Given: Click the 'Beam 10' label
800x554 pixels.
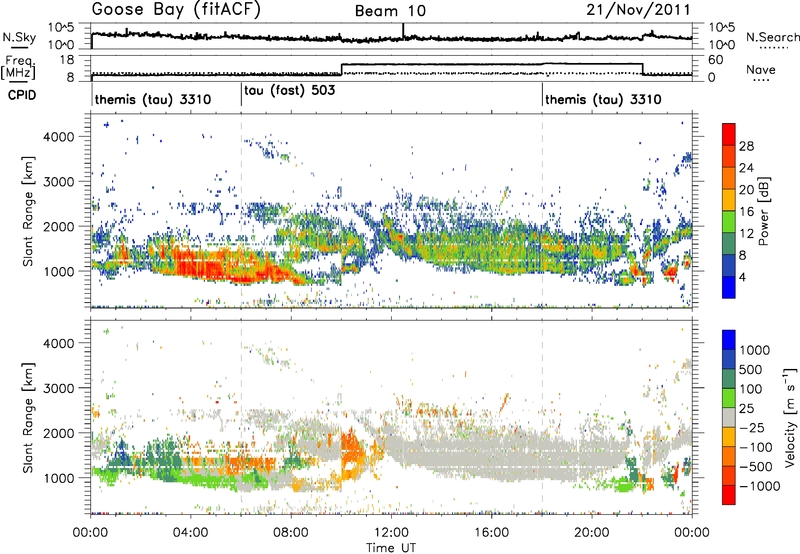Looking at the screenshot, I should click(390, 11).
